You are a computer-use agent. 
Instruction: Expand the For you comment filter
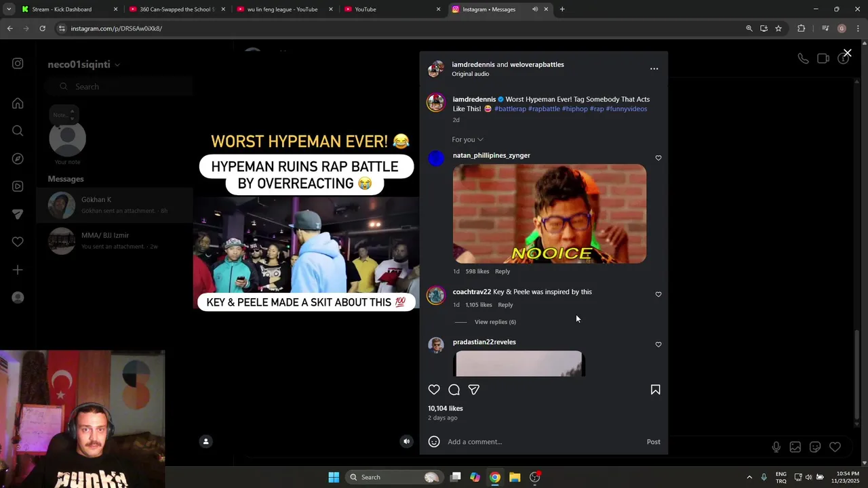[467, 140]
